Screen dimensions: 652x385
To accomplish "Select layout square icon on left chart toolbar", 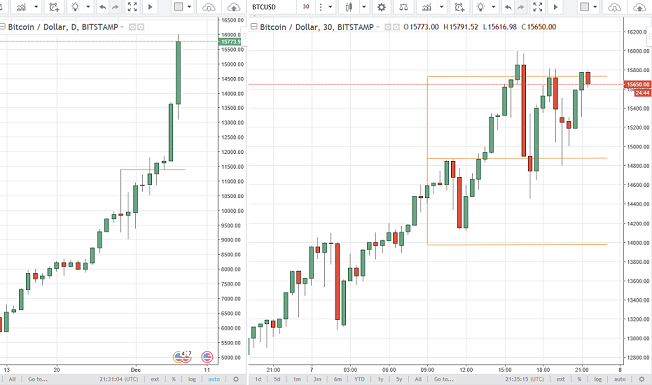I will 178,7.
